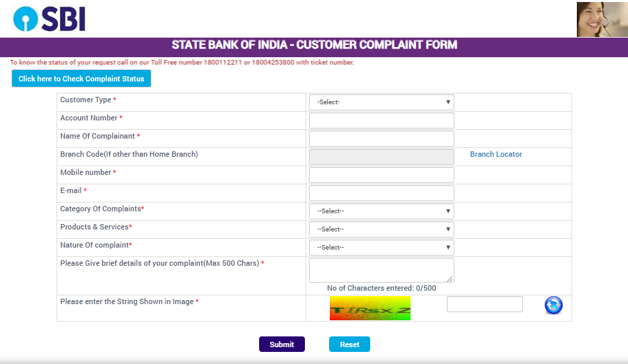
Task: Click the customer care agent photo
Action: [x=602, y=20]
